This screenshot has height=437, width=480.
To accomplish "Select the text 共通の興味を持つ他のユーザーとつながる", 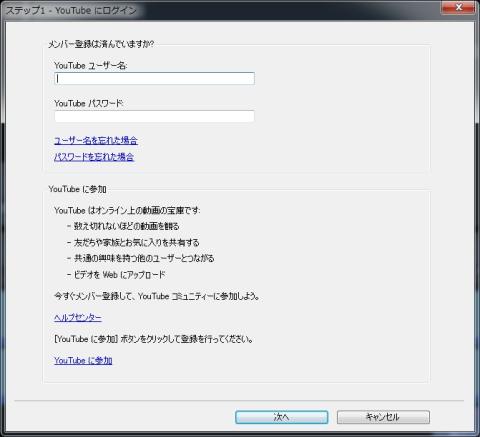I will [144, 258].
